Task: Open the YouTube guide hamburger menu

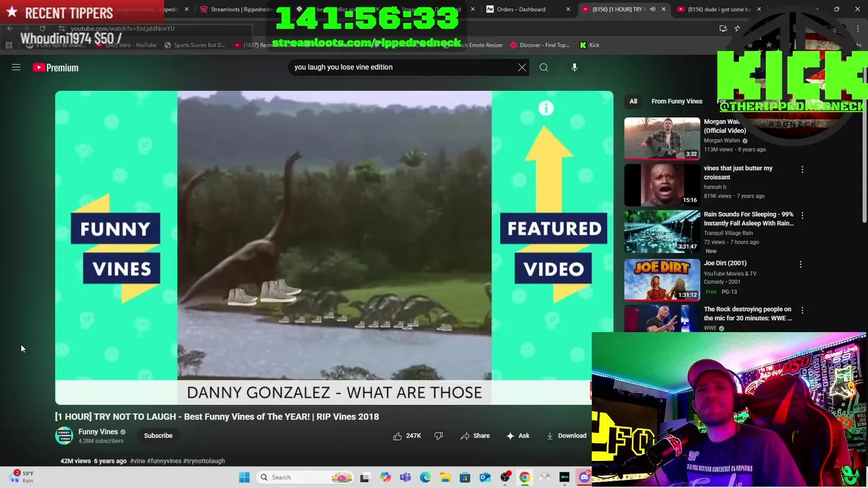Action: (16, 67)
